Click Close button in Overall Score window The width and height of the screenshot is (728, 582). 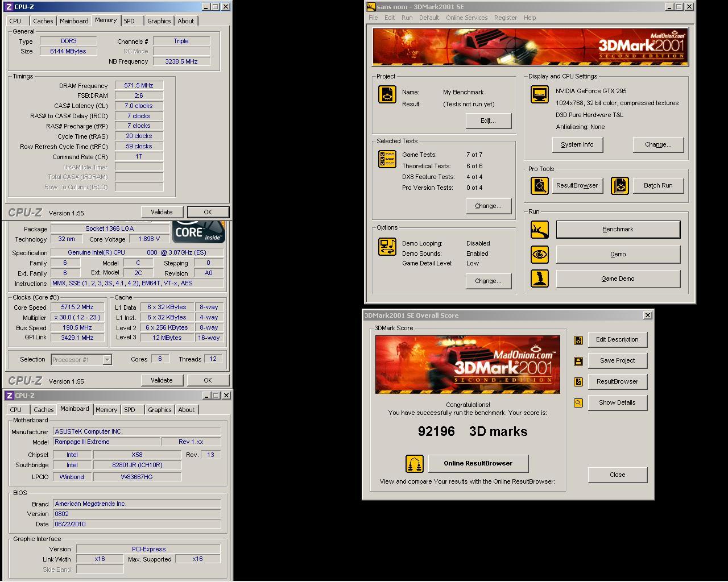pos(617,475)
